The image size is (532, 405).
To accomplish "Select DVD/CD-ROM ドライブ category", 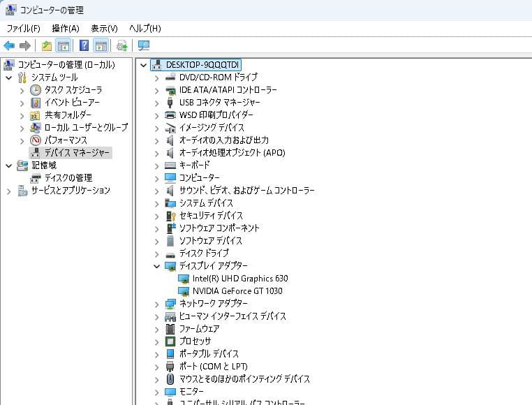I will pyautogui.click(x=219, y=77).
